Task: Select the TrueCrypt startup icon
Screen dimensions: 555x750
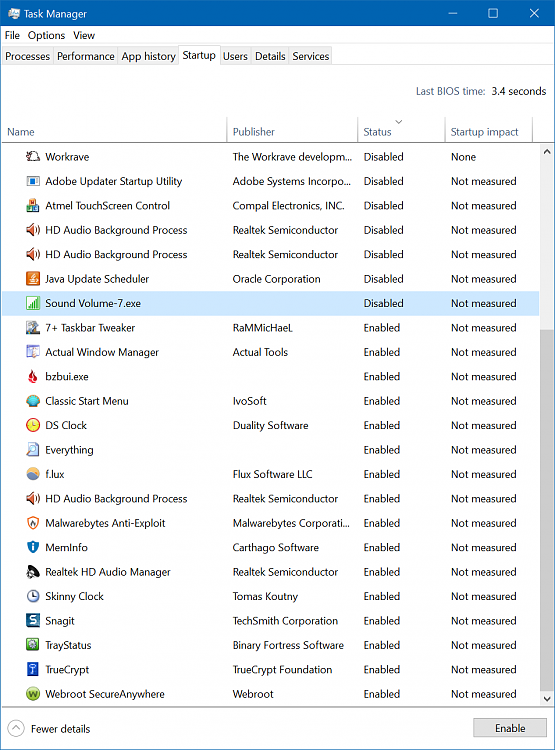Action: (33, 669)
